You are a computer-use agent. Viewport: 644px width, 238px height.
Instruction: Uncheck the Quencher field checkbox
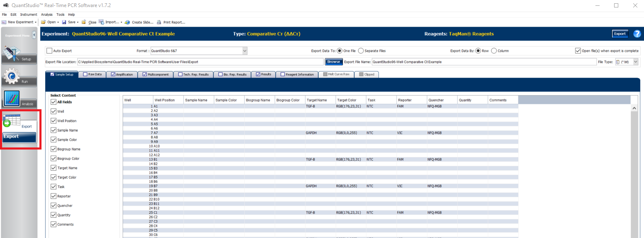click(x=53, y=206)
